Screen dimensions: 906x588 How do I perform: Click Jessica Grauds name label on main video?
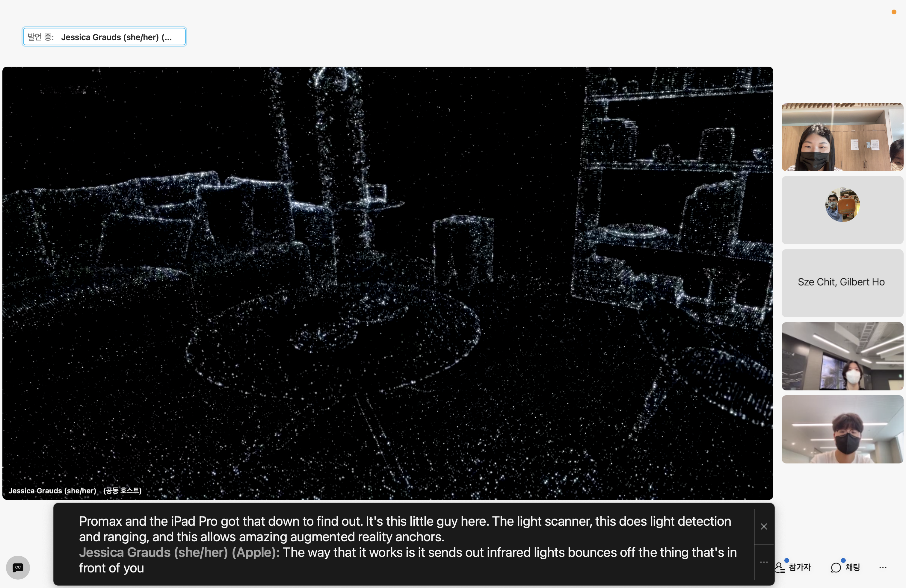pyautogui.click(x=52, y=491)
